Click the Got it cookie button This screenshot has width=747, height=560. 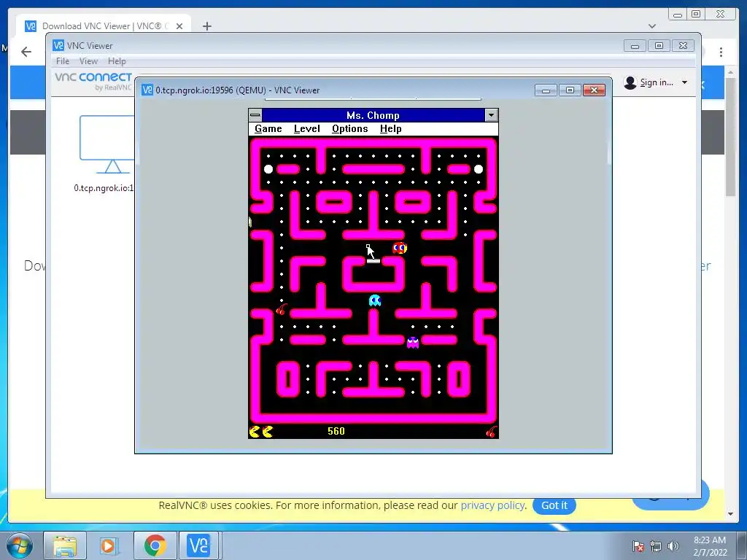[x=554, y=505]
